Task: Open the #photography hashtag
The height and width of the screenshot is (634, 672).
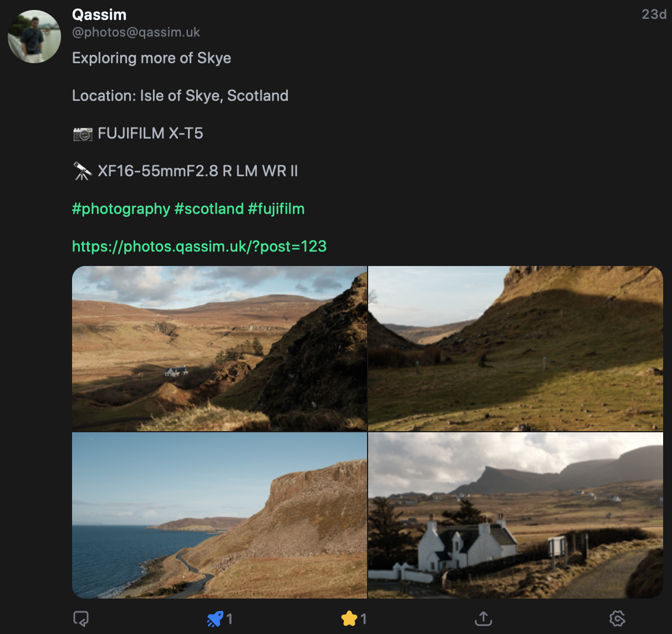Action: point(121,209)
